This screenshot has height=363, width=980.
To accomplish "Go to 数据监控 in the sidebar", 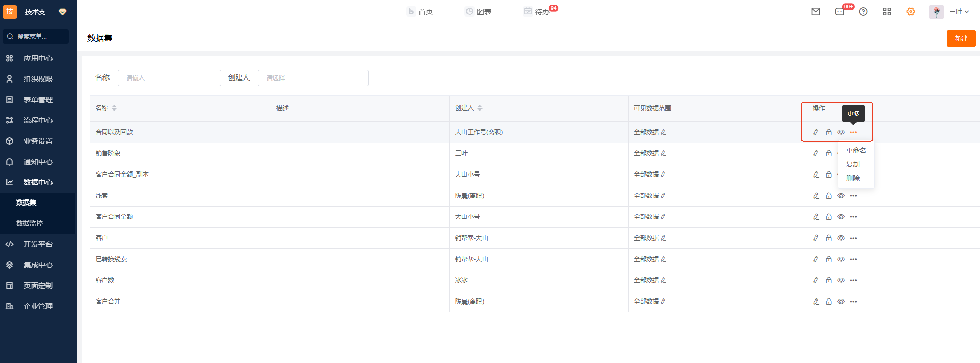I will click(29, 223).
